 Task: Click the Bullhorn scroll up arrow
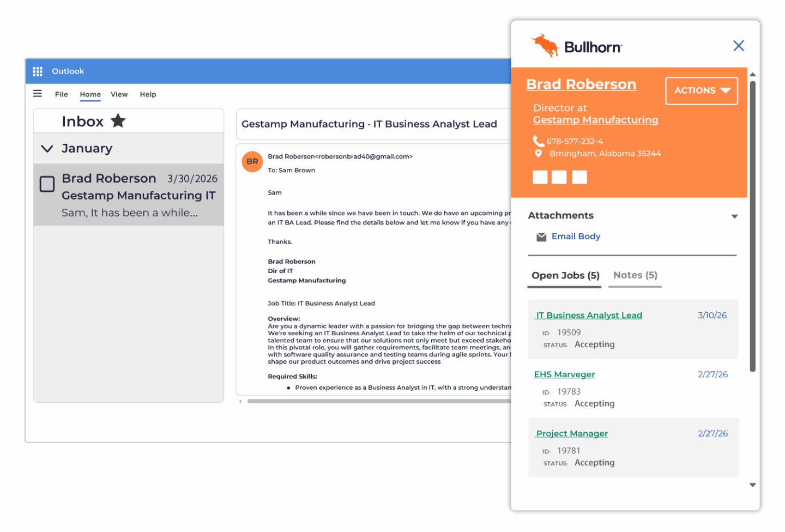coord(753,75)
